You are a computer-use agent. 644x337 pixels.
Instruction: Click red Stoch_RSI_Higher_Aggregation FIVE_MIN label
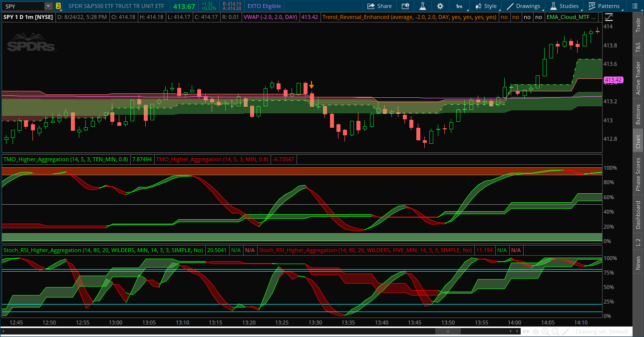click(365, 250)
